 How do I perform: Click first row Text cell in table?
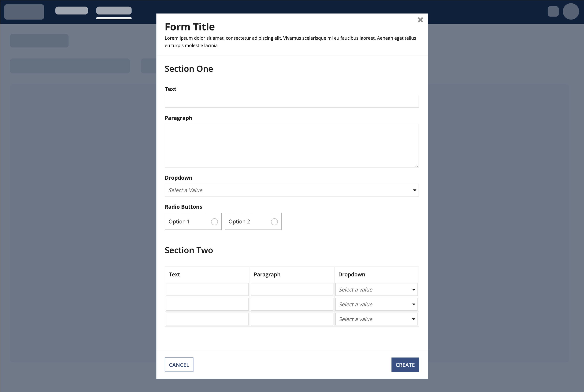[207, 290]
